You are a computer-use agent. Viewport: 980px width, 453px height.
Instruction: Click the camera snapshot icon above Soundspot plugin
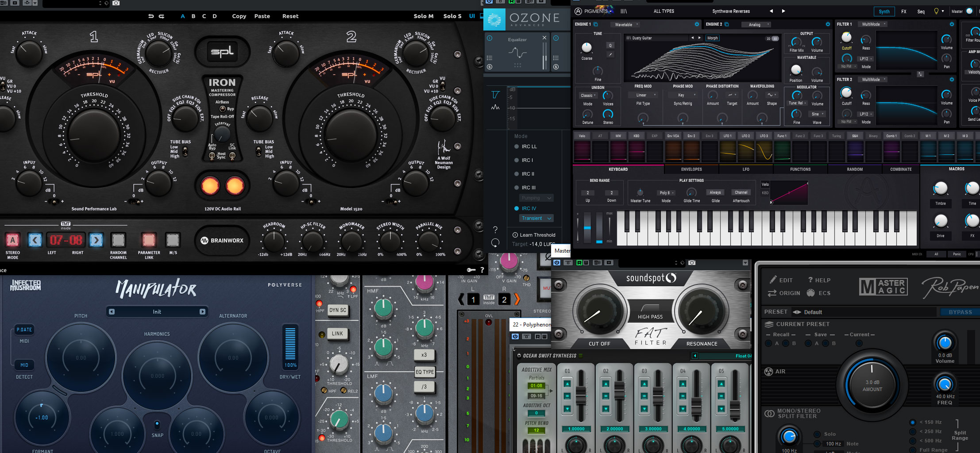click(692, 263)
